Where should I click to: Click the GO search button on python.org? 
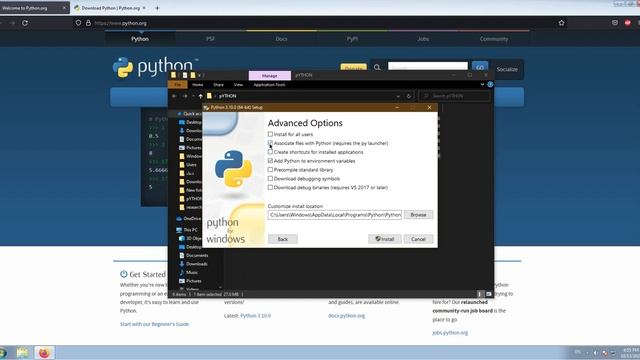(480, 68)
